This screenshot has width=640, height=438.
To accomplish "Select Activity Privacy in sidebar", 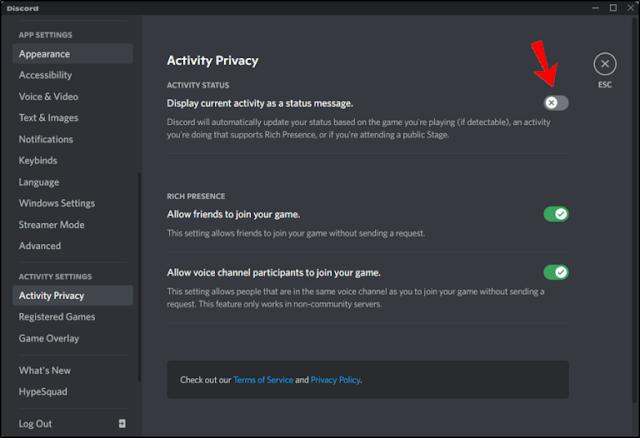I will (x=73, y=296).
